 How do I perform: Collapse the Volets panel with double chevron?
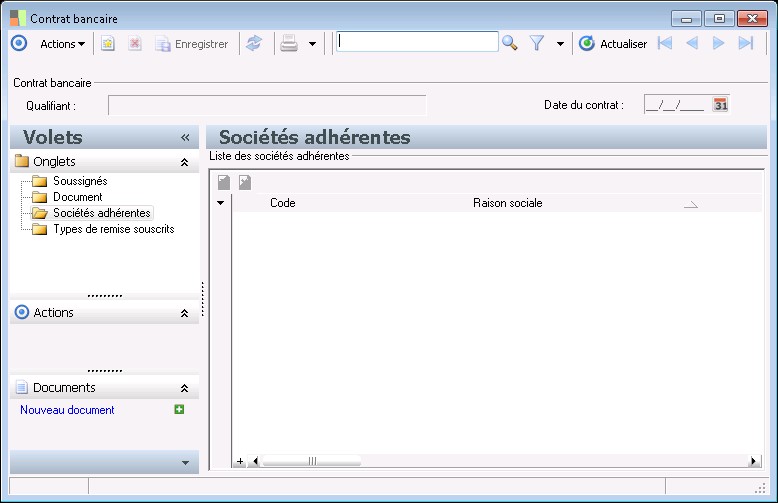(185, 137)
